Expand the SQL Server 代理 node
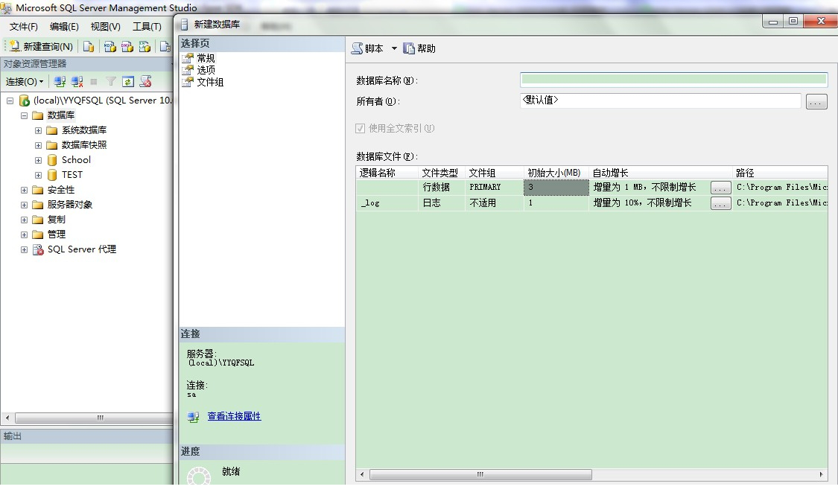This screenshot has width=838, height=504. pos(24,250)
